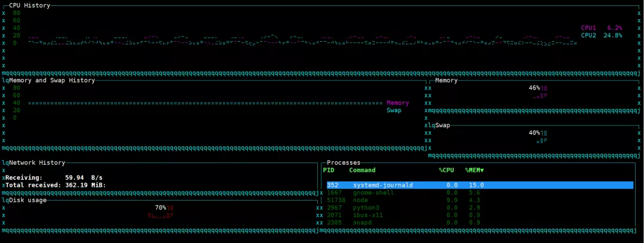Click the memory usage donut gauge

[540, 93]
